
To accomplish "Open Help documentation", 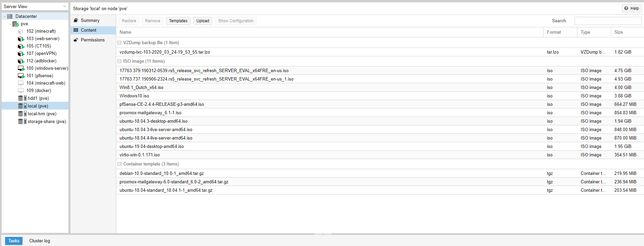I will [632, 8].
